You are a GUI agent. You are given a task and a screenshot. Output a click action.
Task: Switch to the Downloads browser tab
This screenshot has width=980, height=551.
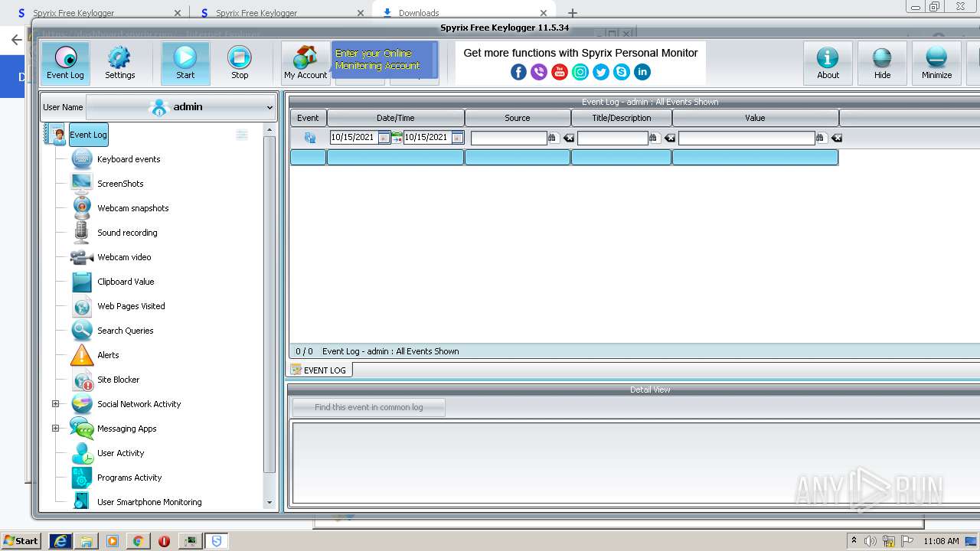(462, 13)
